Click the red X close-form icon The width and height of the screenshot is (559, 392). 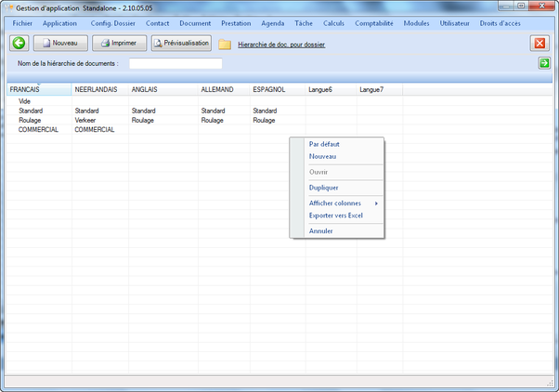539,43
